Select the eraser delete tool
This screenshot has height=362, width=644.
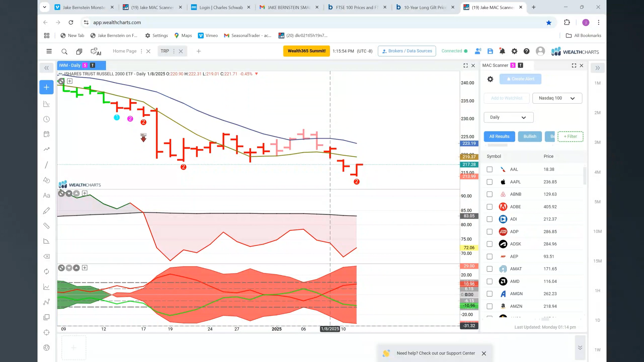click(x=47, y=256)
